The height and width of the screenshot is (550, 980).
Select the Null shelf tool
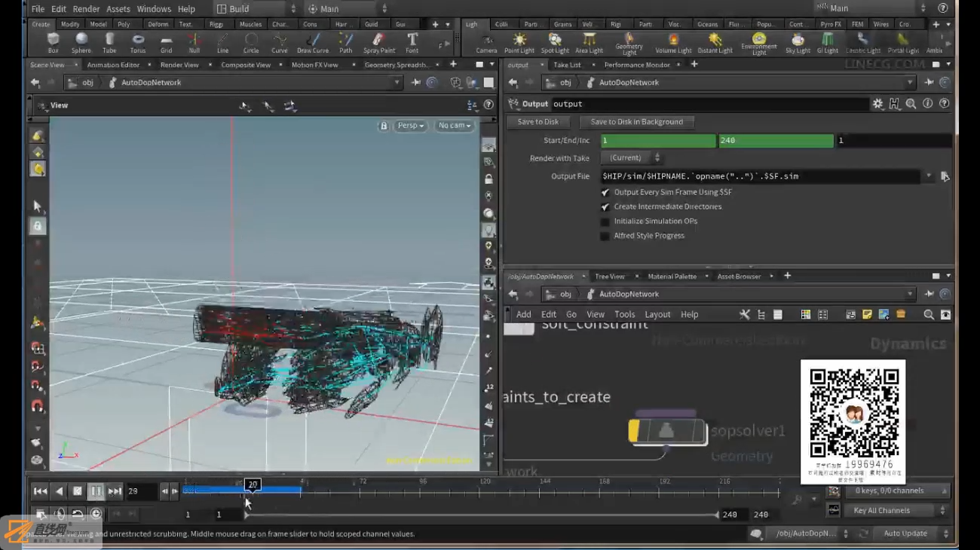(x=194, y=42)
